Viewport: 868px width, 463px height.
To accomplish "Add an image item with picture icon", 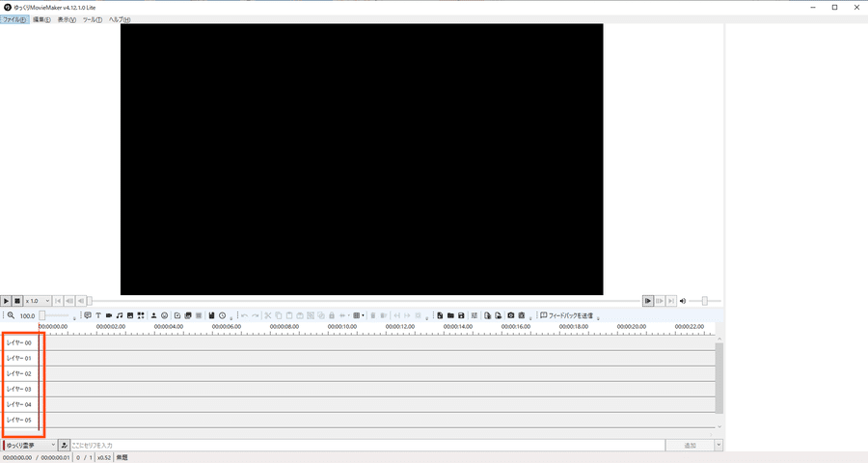I will pyautogui.click(x=130, y=315).
